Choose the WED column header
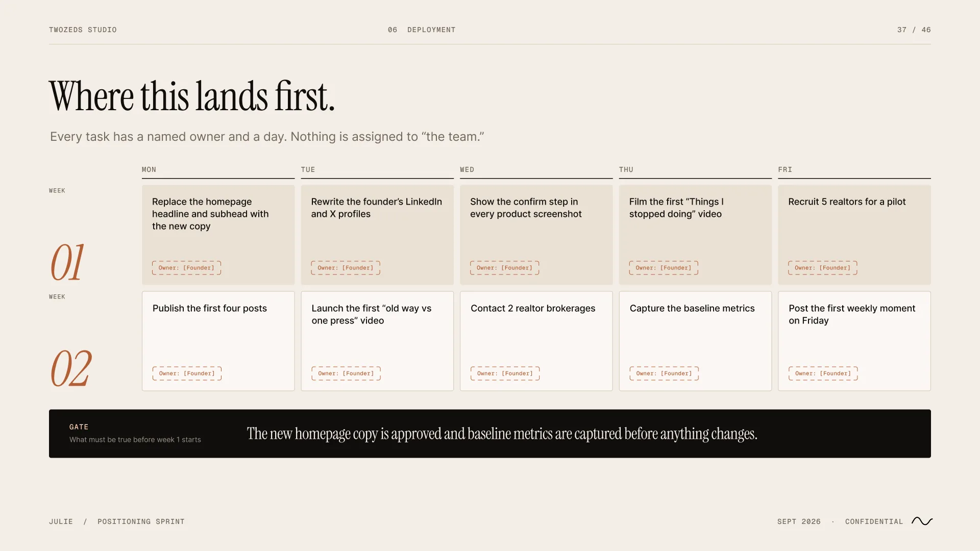This screenshot has height=551, width=980. point(467,169)
